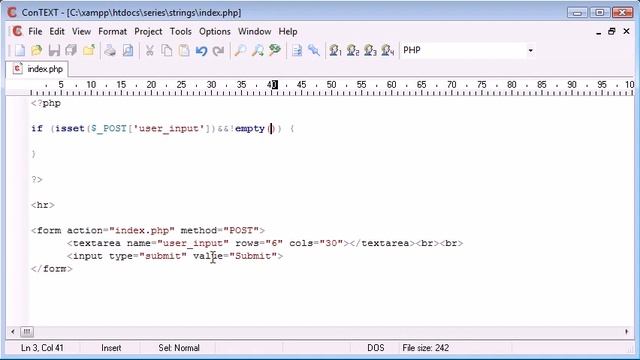The height and width of the screenshot is (360, 640).
Task: Open the View menu
Action: (x=81, y=31)
